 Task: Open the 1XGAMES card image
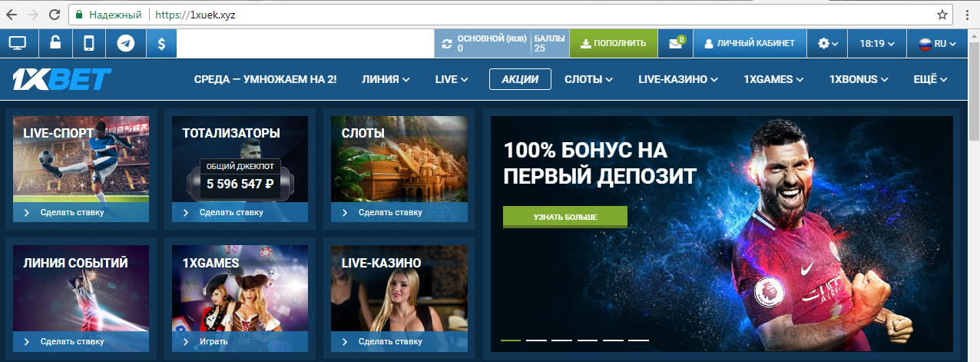[x=240, y=288]
